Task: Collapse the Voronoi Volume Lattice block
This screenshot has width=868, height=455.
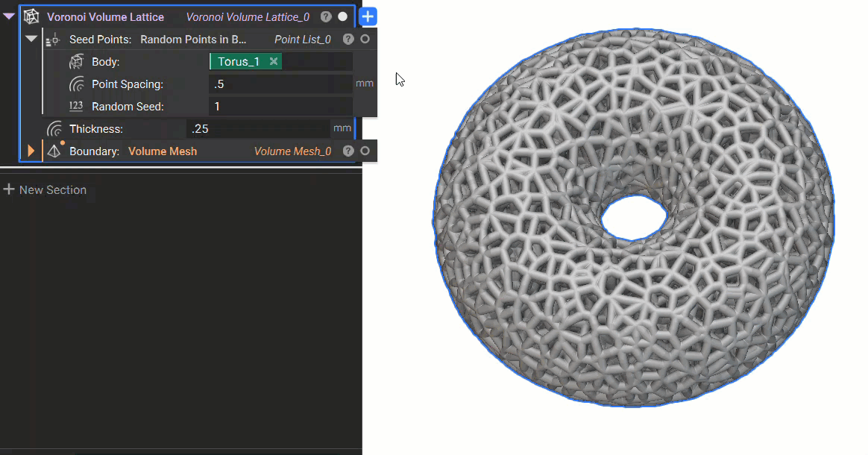Action: pos(10,16)
